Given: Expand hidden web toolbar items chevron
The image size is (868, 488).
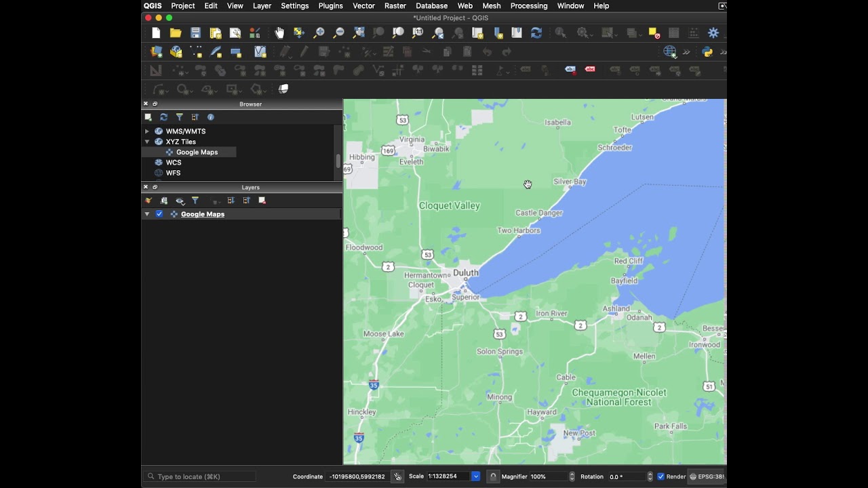Looking at the screenshot, I should [686, 52].
